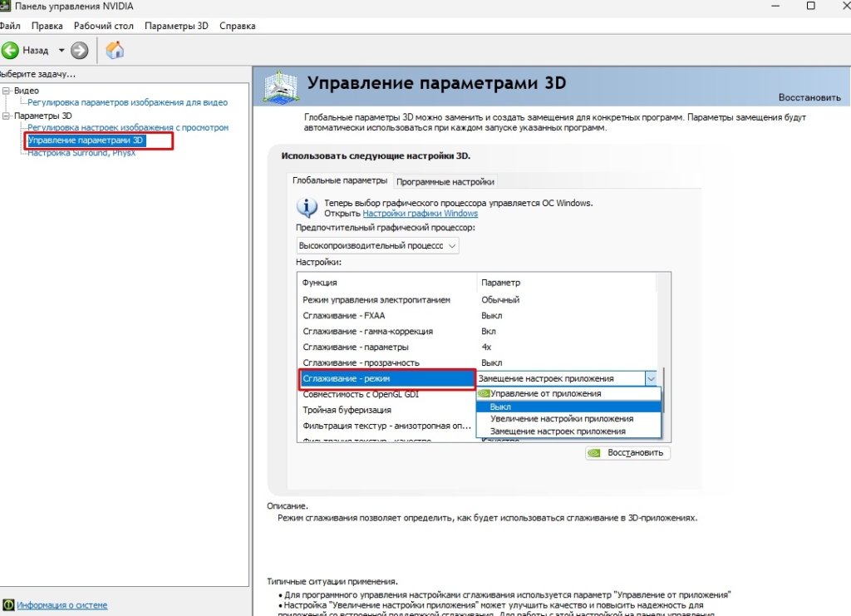Viewport: 851px width, 616px height.
Task: Open preferred graphics processor dropdown
Action: click(x=378, y=245)
